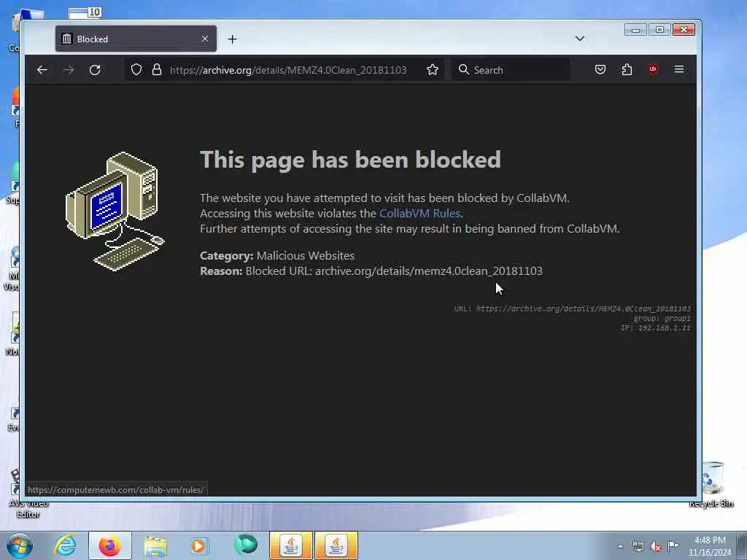Click the green round taskbar application icon
The height and width of the screenshot is (560, 747).
coord(246,545)
